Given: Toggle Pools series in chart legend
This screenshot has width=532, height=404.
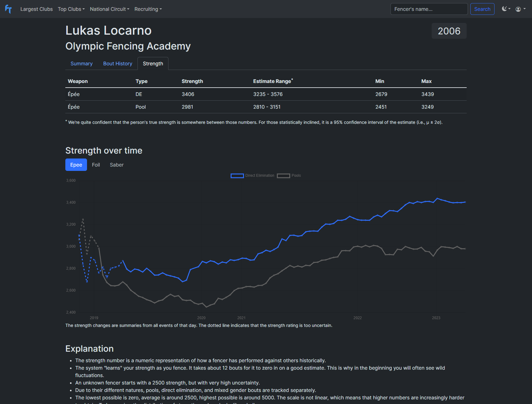Looking at the screenshot, I should pos(289,176).
